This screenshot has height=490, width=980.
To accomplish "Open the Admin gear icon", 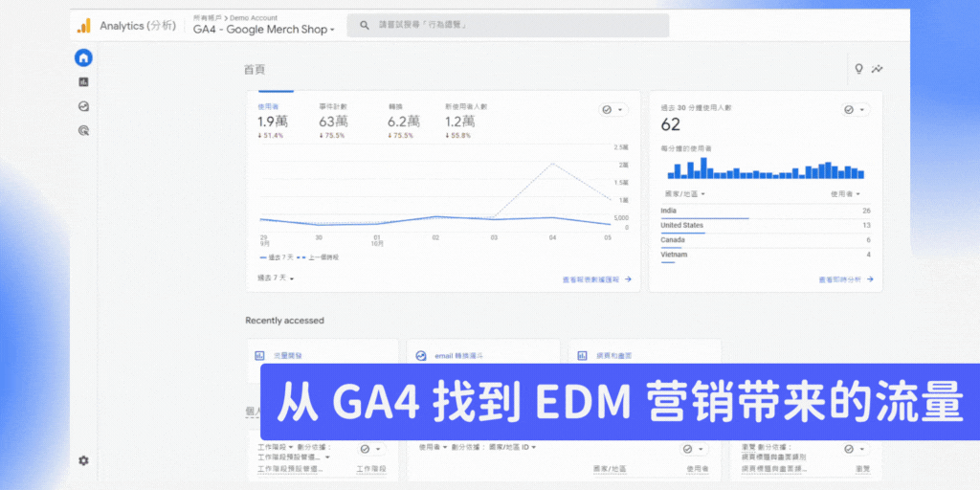I will point(83,460).
